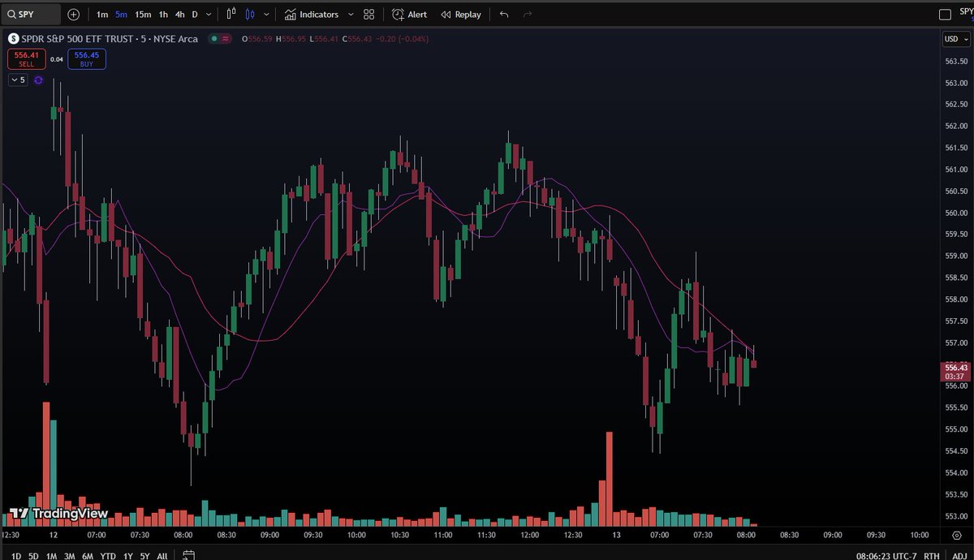Expand the chart style dropdown arrow

pos(266,15)
